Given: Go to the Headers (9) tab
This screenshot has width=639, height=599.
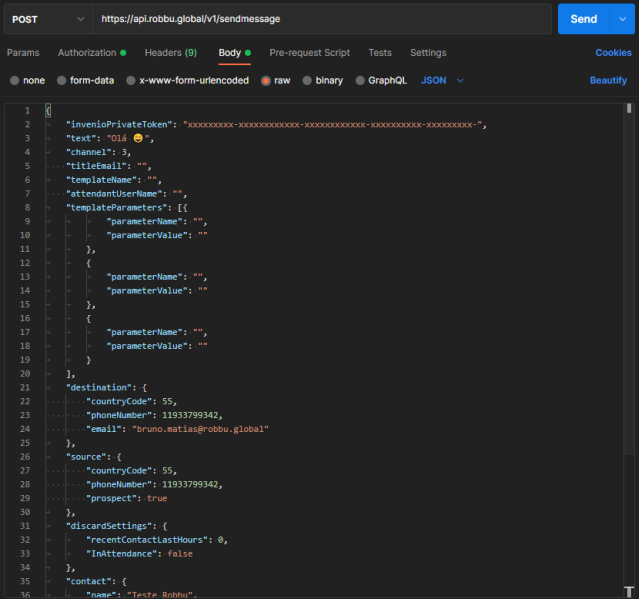Looking at the screenshot, I should 170,53.
